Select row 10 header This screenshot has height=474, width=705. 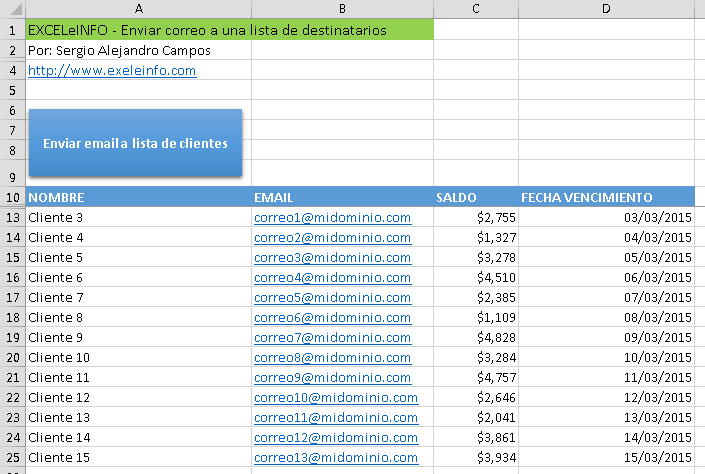pyautogui.click(x=13, y=197)
